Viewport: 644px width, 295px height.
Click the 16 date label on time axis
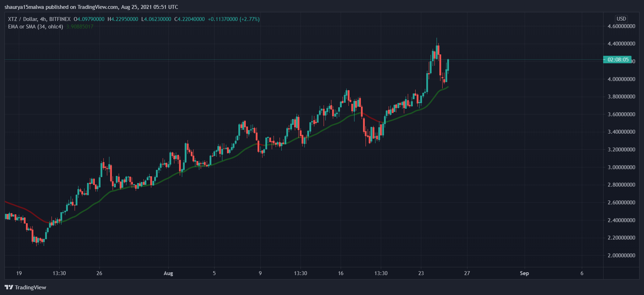pos(341,273)
